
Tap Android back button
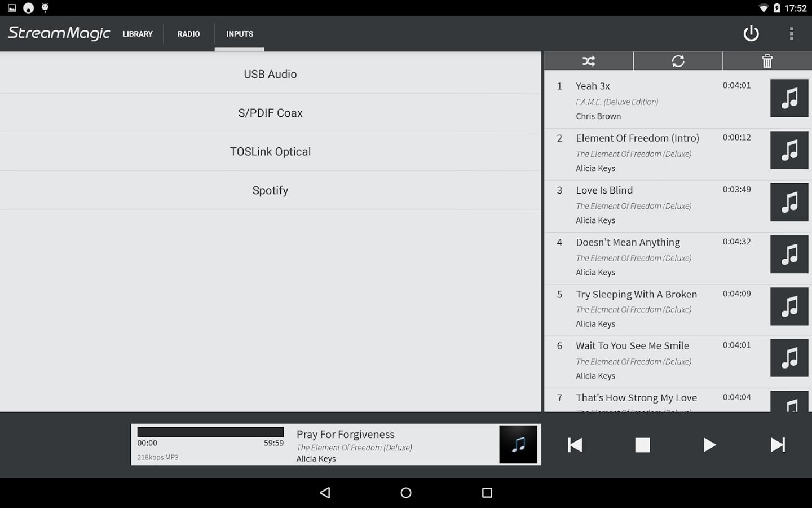point(325,493)
